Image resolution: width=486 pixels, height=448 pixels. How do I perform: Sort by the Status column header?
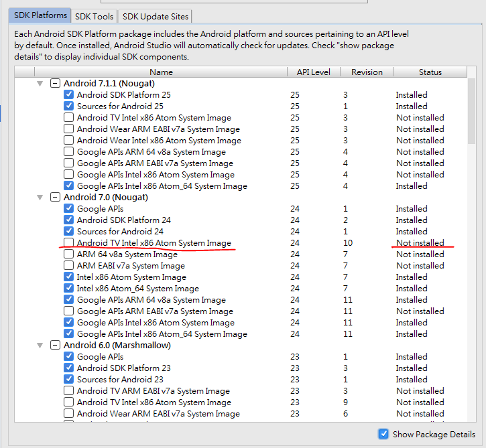430,72
